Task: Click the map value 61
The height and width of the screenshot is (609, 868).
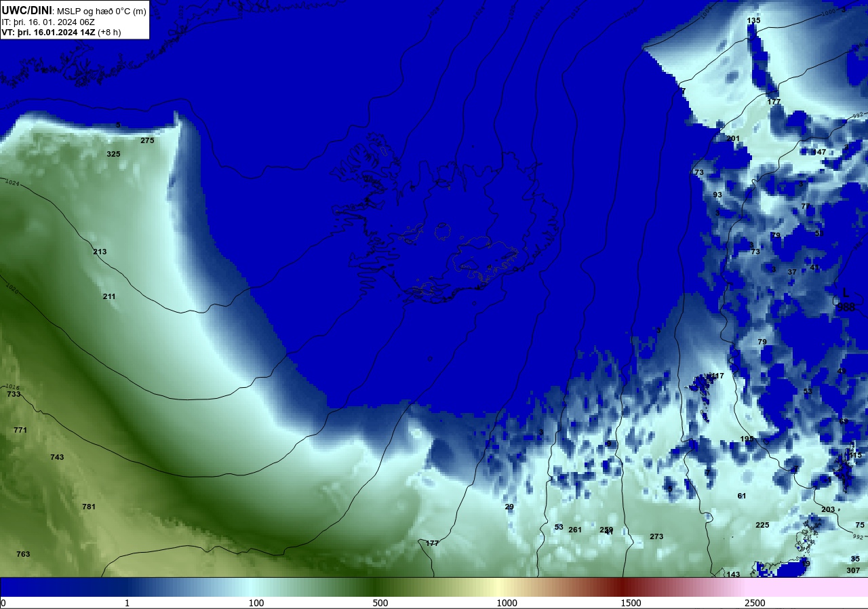Action: 742,496
